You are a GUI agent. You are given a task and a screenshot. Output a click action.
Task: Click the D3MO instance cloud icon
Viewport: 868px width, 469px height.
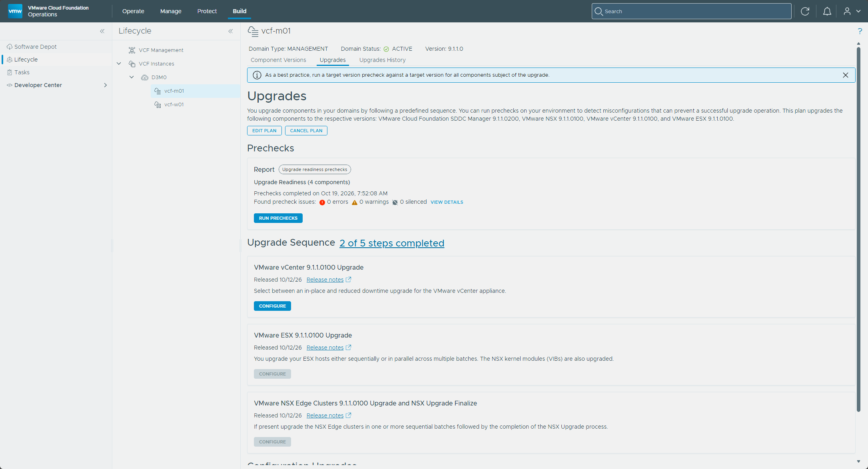coord(145,77)
